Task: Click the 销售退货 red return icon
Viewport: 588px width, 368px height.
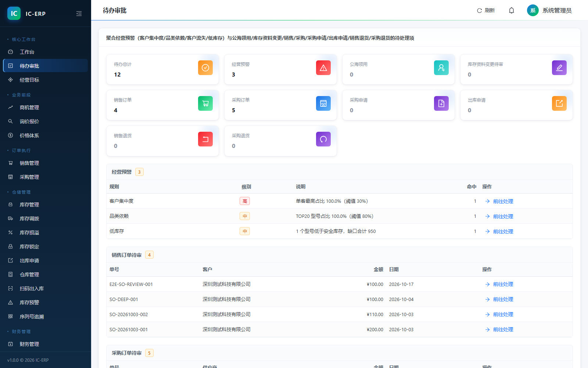Action: [205, 139]
